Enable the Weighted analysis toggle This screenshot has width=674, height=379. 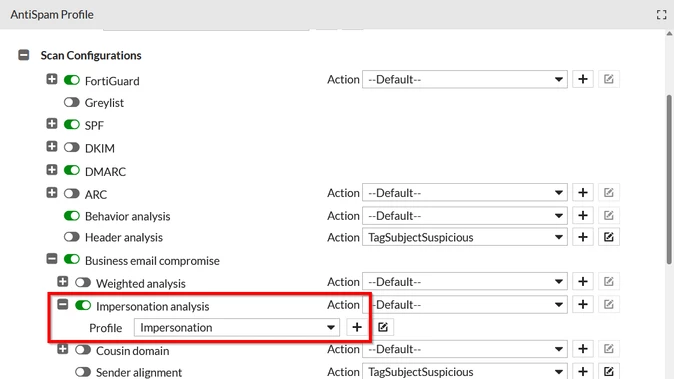[83, 282]
